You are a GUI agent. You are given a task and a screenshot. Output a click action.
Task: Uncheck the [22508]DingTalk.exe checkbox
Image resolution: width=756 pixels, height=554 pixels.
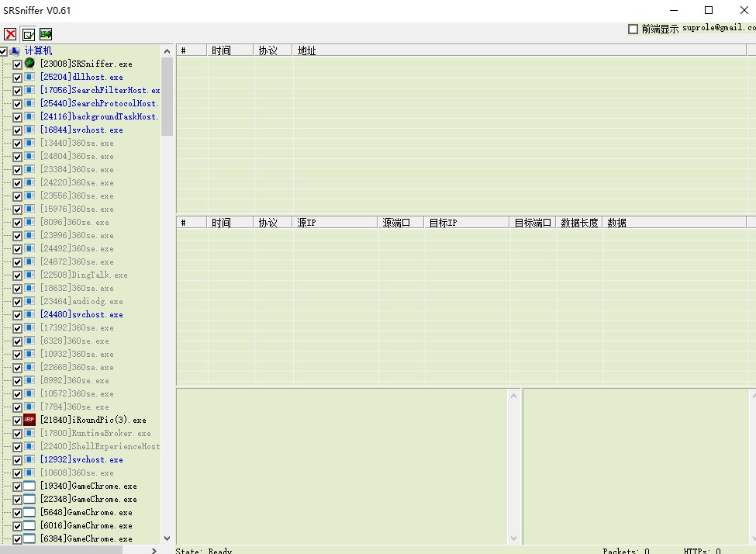click(17, 275)
